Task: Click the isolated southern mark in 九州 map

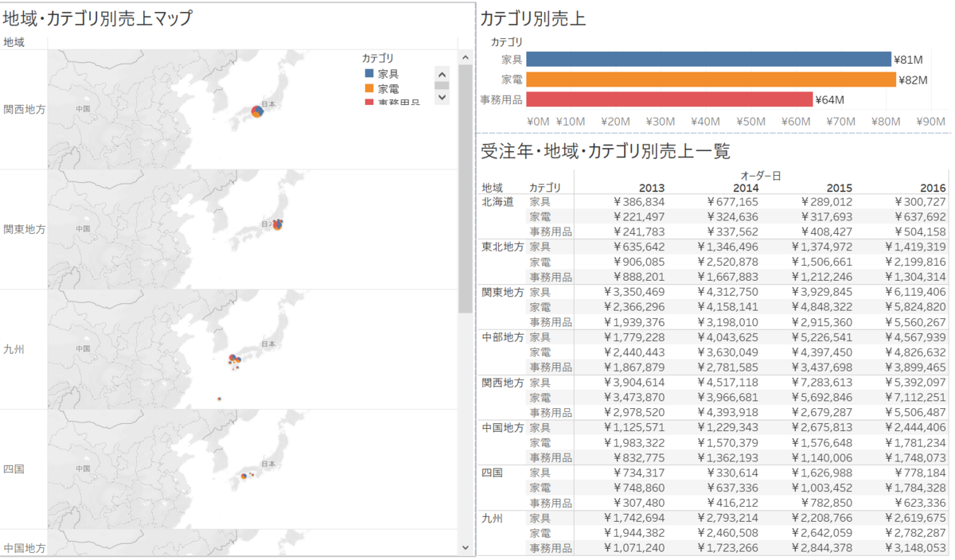Action: (x=219, y=399)
